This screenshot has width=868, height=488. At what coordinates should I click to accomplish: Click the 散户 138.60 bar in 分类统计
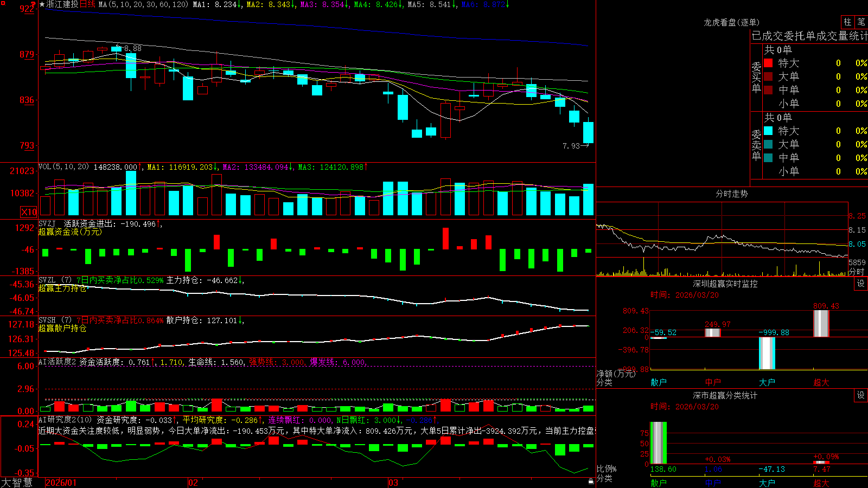[x=659, y=442]
